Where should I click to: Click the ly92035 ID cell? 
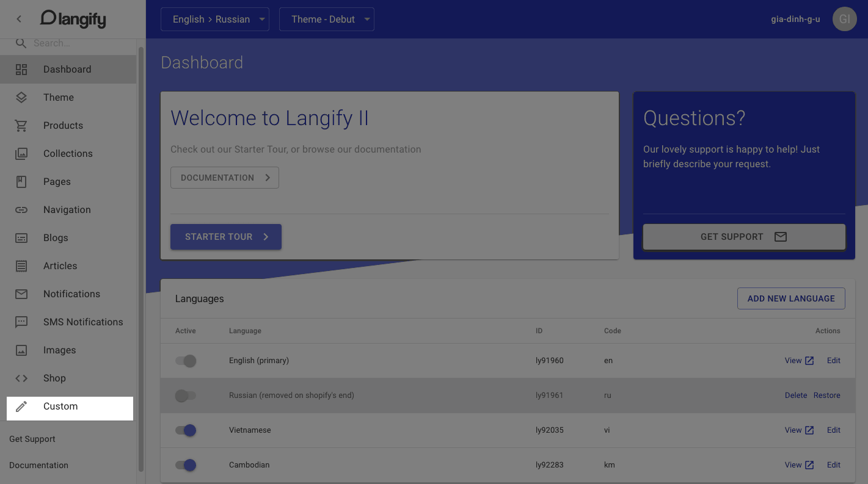click(x=550, y=430)
